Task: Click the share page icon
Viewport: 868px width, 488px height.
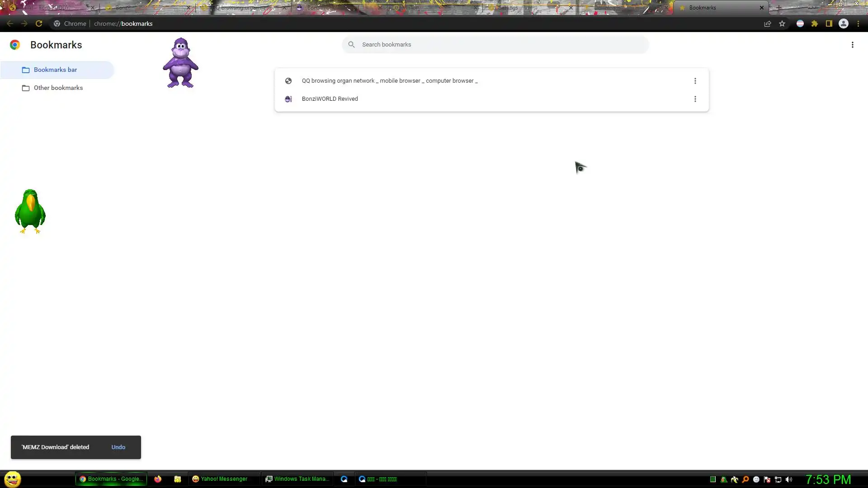Action: click(768, 23)
